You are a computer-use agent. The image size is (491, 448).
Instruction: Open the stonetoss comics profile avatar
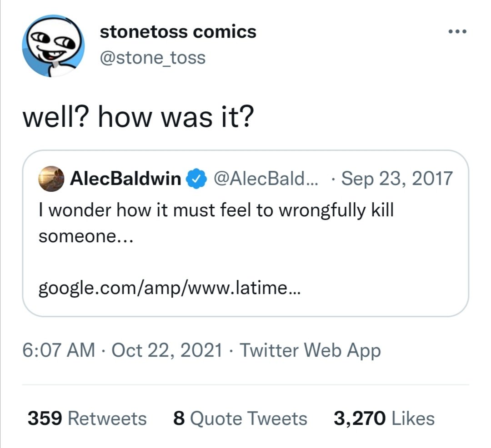click(53, 45)
